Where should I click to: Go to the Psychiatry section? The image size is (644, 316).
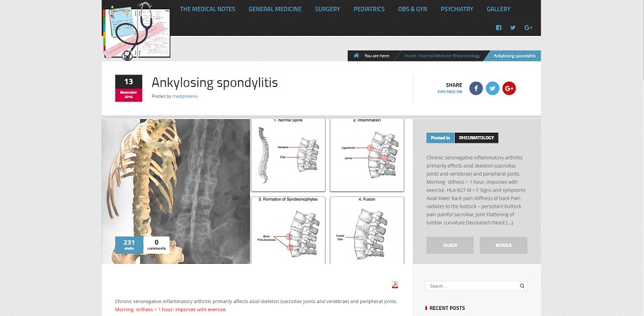click(457, 9)
